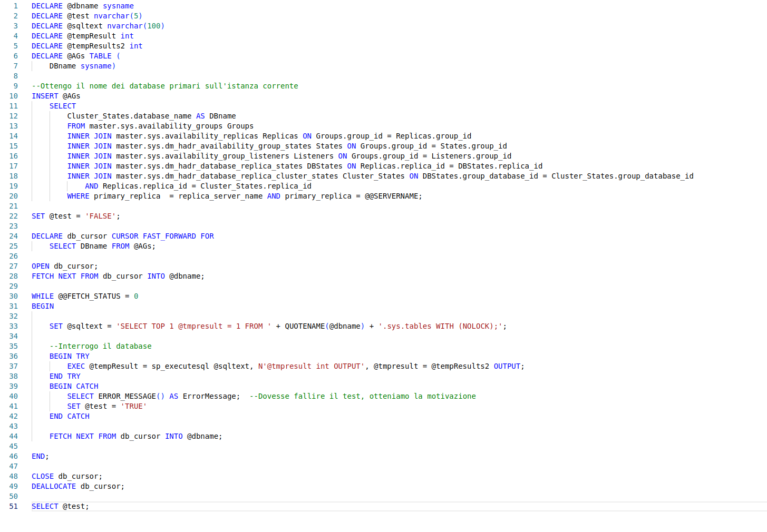The width and height of the screenshot is (767, 532).
Task: Click line number 24 in the gutter
Action: 13,236
